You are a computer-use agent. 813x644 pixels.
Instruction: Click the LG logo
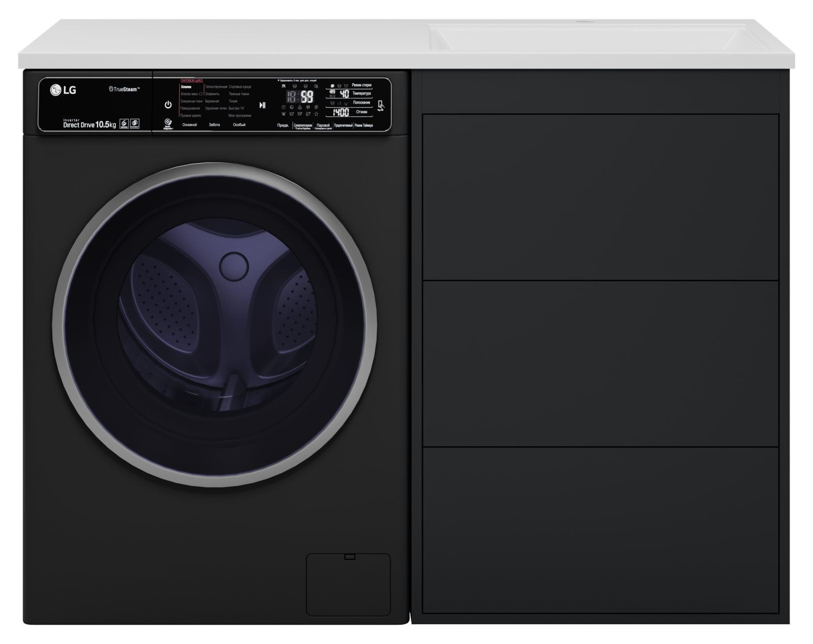[x=63, y=90]
